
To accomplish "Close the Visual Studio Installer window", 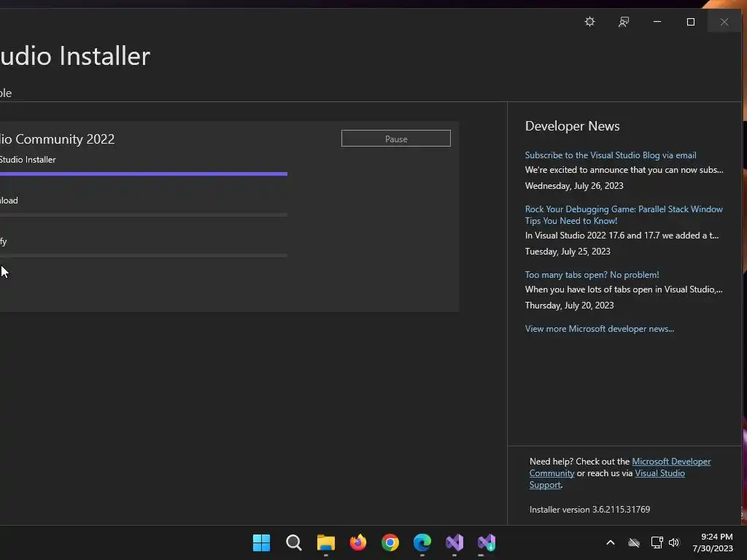I will click(x=724, y=22).
